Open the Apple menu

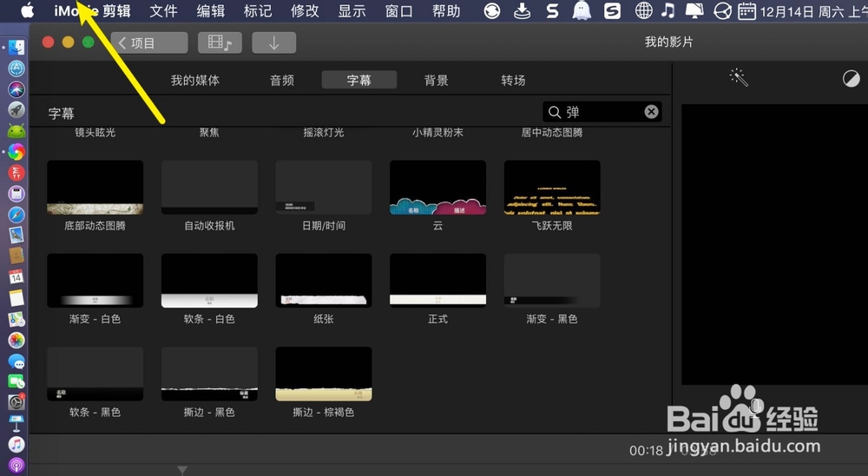(x=27, y=10)
